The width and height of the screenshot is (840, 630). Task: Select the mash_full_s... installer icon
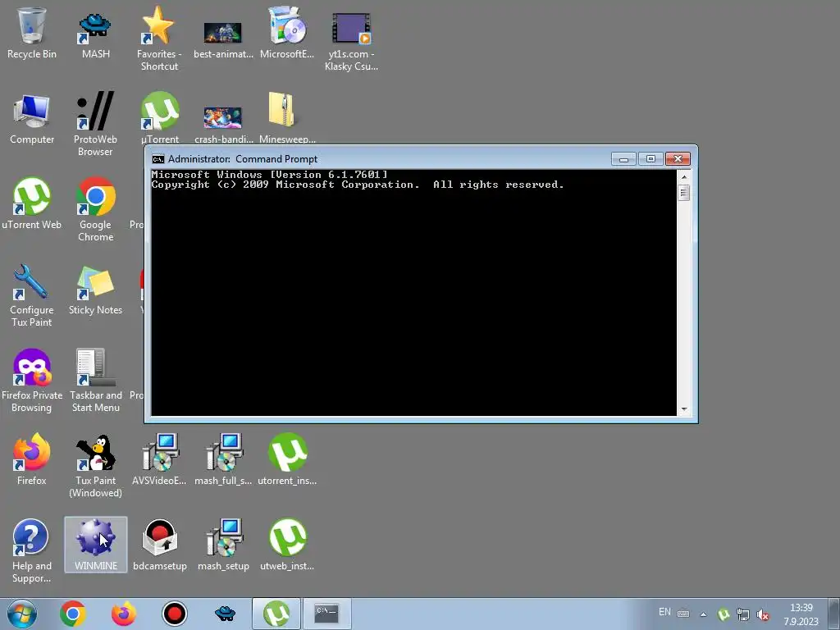click(223, 459)
